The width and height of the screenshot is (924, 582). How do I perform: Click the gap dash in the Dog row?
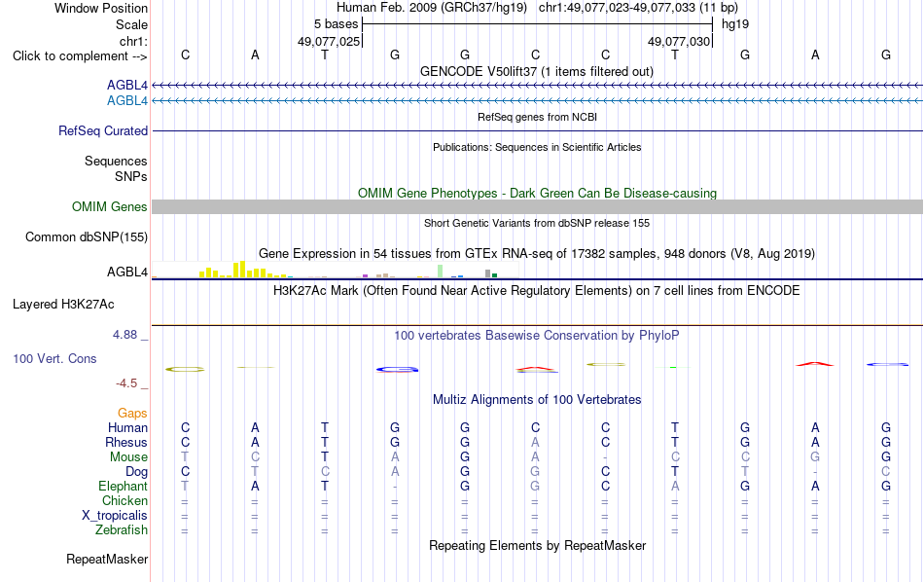tap(815, 472)
